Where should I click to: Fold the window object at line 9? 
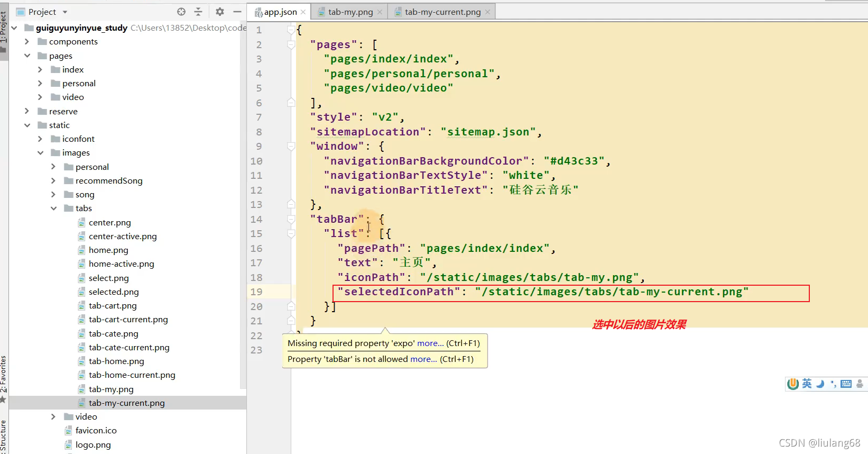[x=291, y=146]
